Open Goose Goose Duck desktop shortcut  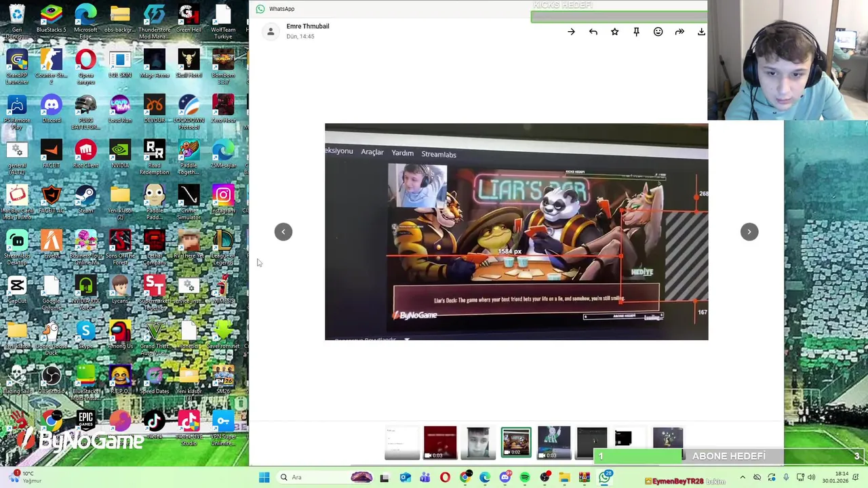pyautogui.click(x=52, y=338)
